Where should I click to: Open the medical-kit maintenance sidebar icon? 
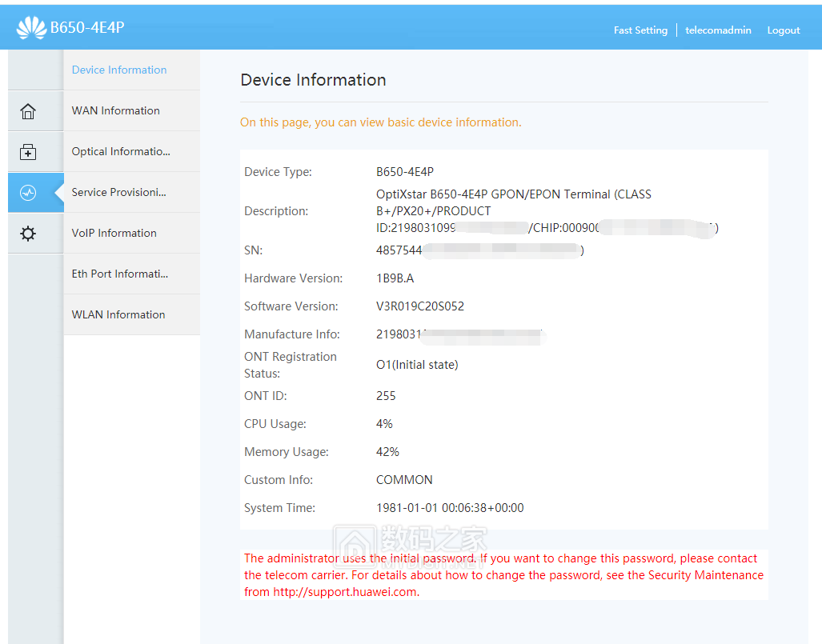(28, 152)
